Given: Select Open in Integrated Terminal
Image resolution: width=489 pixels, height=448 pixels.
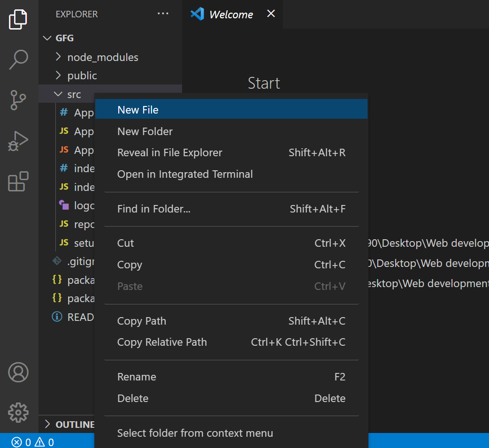Looking at the screenshot, I should (185, 174).
